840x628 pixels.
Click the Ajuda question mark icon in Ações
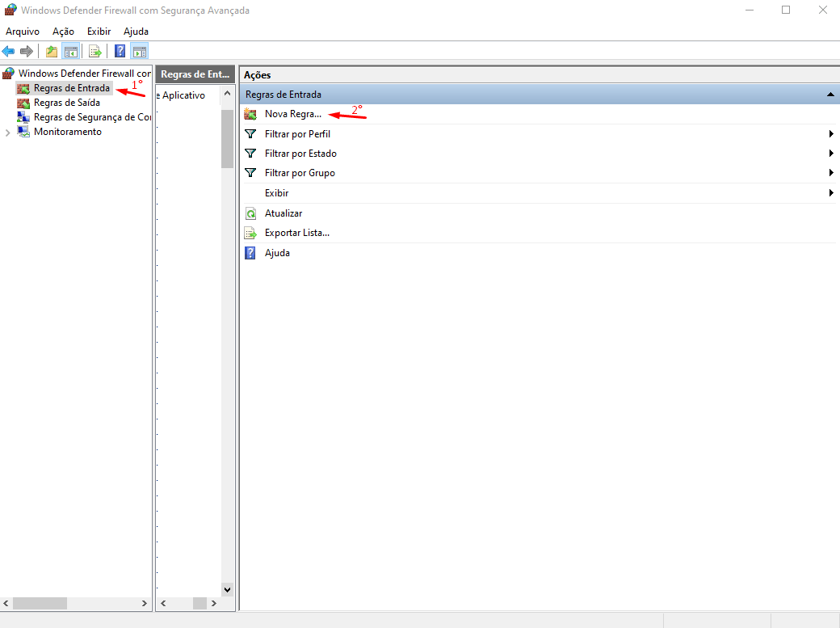coord(250,253)
